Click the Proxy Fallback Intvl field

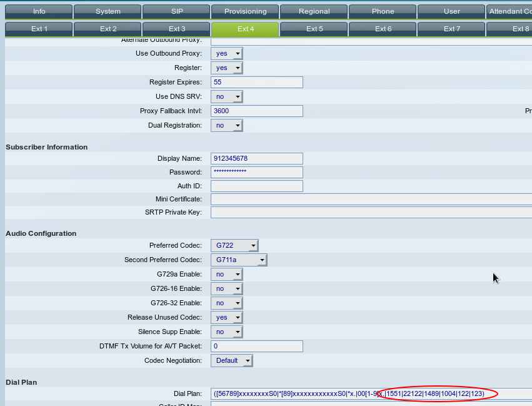pyautogui.click(x=256, y=111)
